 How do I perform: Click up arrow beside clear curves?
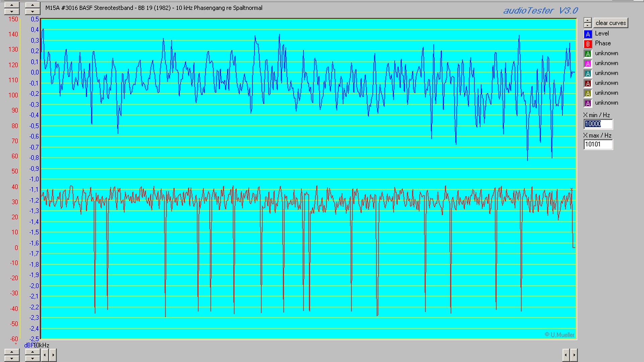pyautogui.click(x=587, y=20)
